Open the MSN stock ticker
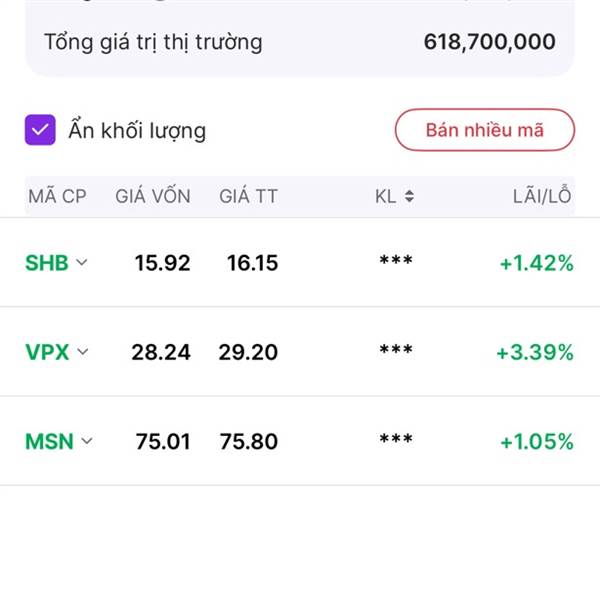This screenshot has width=600, height=600. pyautogui.click(x=49, y=441)
